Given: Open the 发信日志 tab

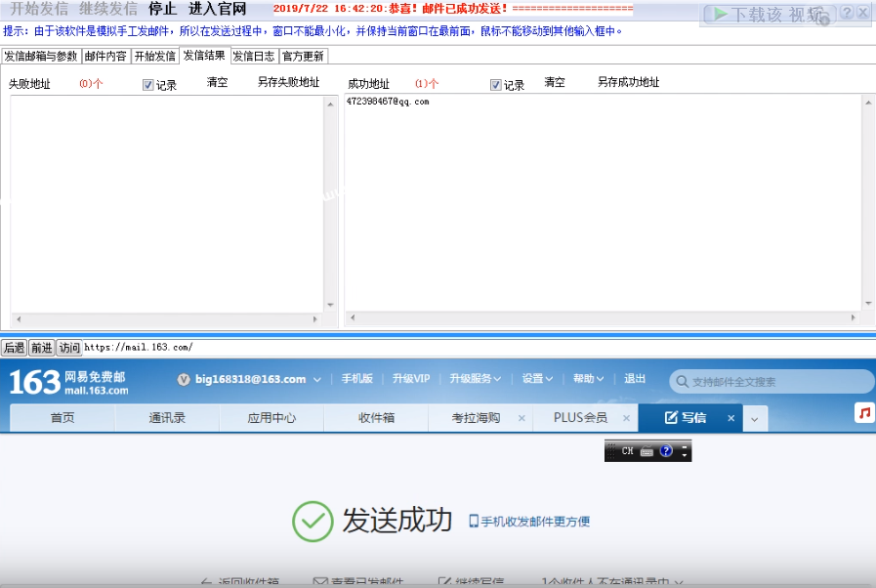Looking at the screenshot, I should pyautogui.click(x=254, y=57).
